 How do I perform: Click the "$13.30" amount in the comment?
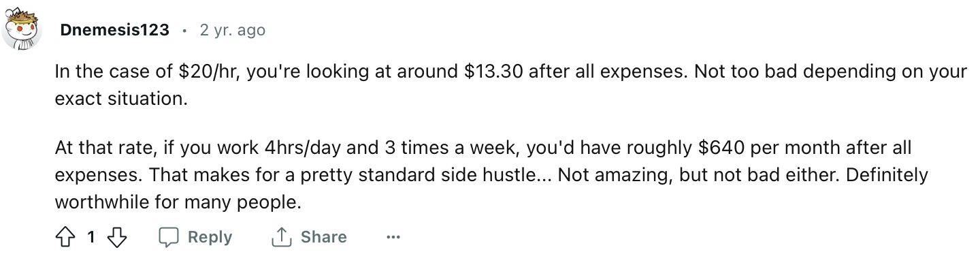coord(493,71)
